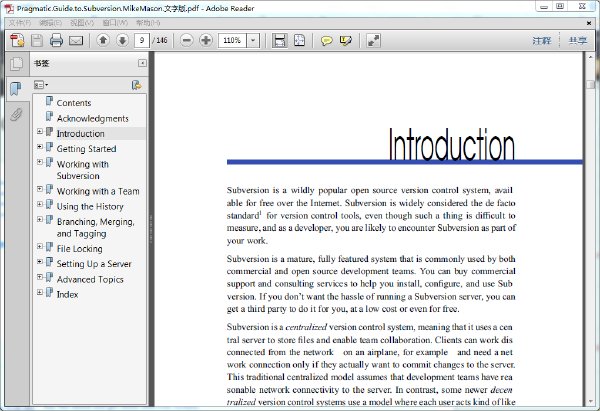Go to Getting Started bookmark label
Image resolution: width=600 pixels, height=411 pixels.
86,149
